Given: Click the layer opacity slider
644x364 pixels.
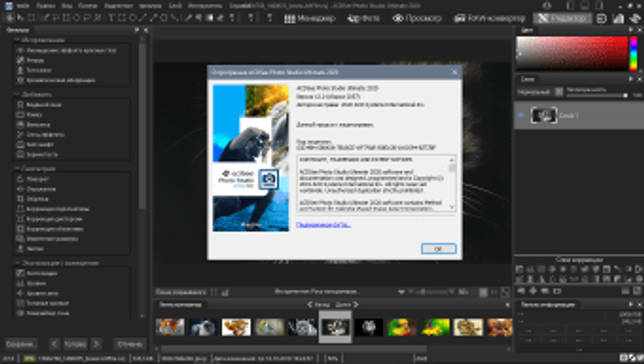Looking at the screenshot, I should 597,96.
